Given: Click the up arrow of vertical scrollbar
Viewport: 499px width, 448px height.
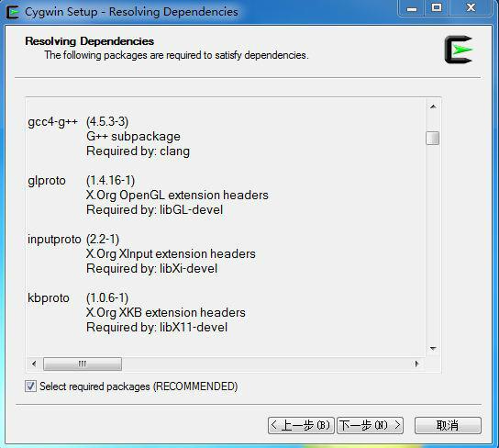Looking at the screenshot, I should coord(433,106).
